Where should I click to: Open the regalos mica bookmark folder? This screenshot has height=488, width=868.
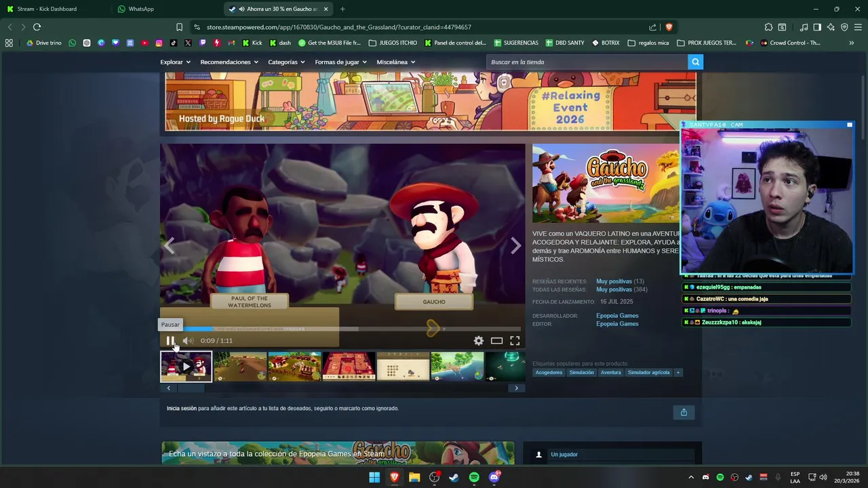click(x=648, y=43)
